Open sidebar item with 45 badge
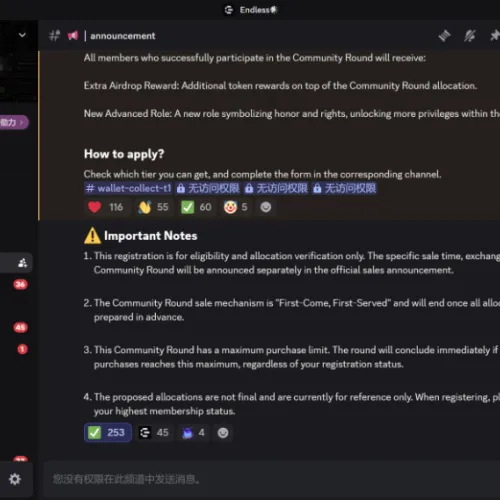The height and width of the screenshot is (500, 500). pyautogui.click(x=20, y=327)
